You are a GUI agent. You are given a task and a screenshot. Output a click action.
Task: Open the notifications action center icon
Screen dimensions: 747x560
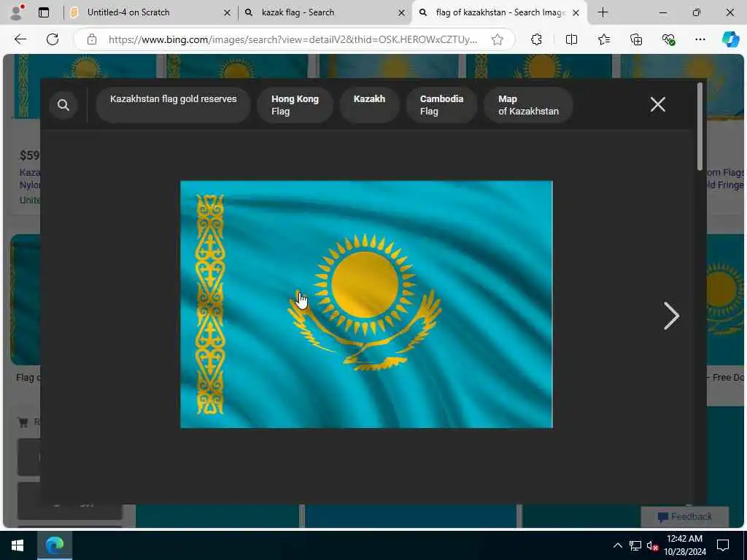pyautogui.click(x=723, y=545)
